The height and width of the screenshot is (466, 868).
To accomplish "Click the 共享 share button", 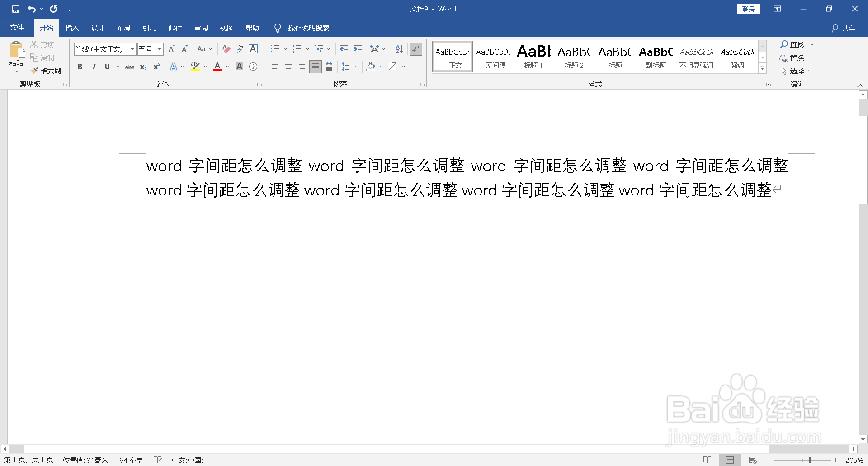I will click(x=844, y=28).
